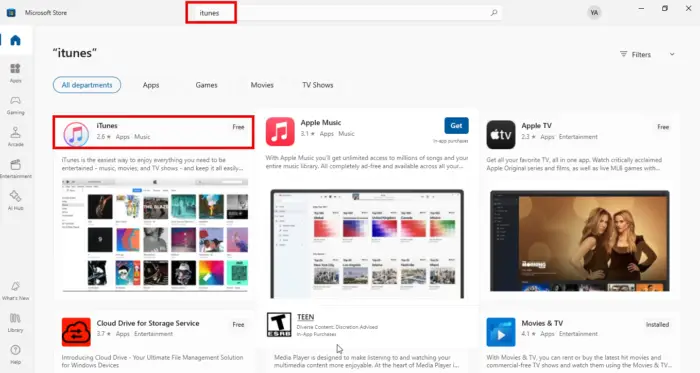Screen dimensions: 700x373
Task: Go to the Home sidebar icon
Action: click(15, 40)
